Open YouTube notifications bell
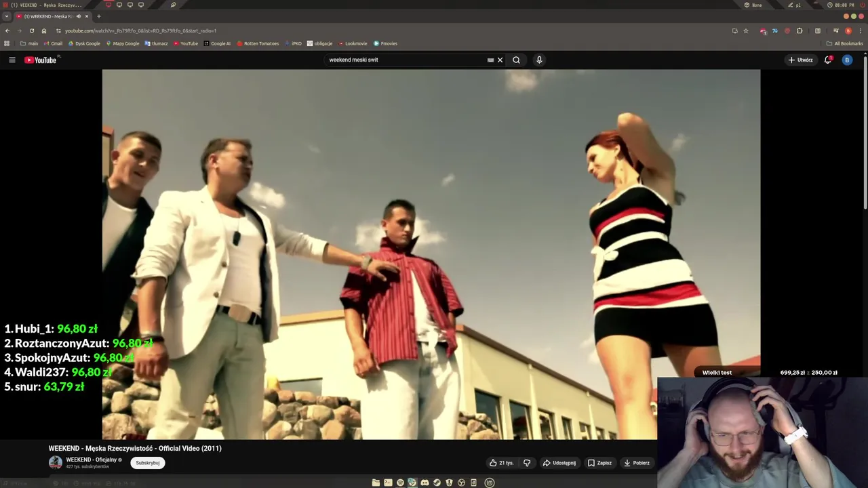 (828, 60)
